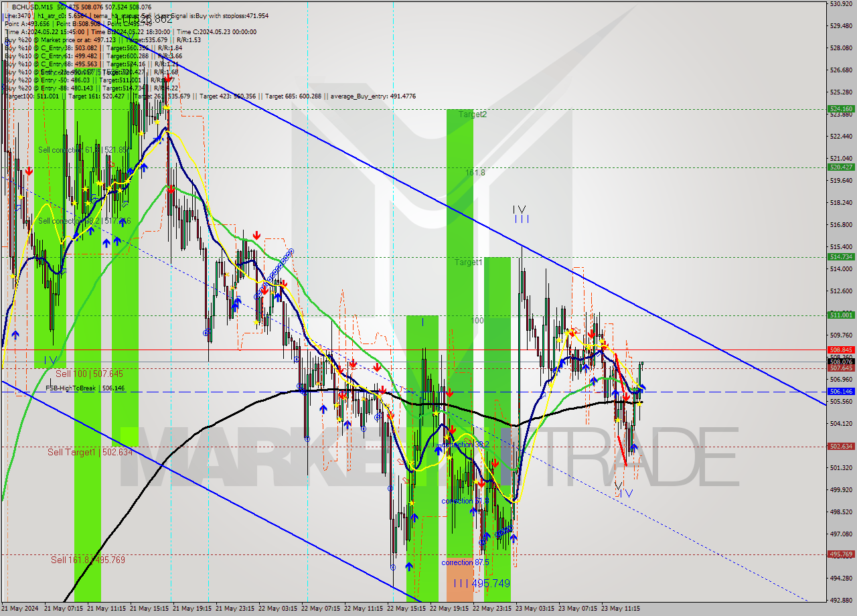Screen dimensions: 857x616
Task: Click the '100' fib label on the green bar
Action: tap(477, 321)
